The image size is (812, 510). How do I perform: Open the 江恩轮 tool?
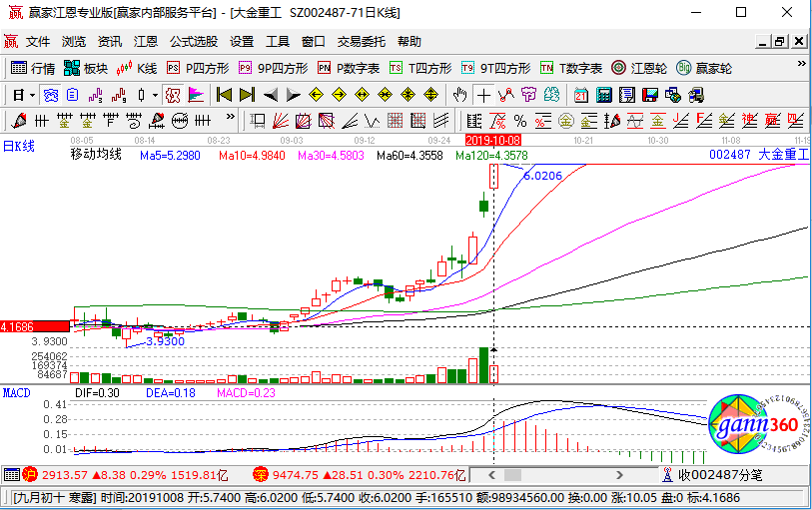[638, 68]
